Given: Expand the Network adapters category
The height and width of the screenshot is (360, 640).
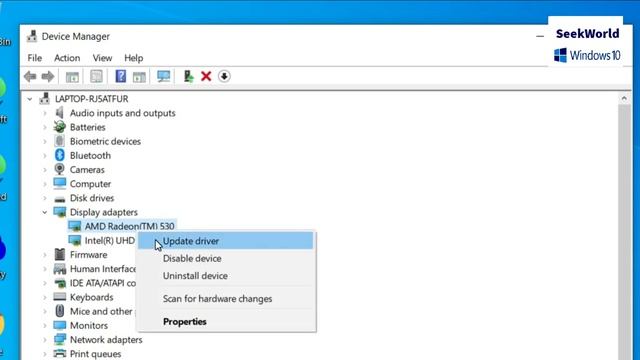Looking at the screenshot, I should pos(45,340).
